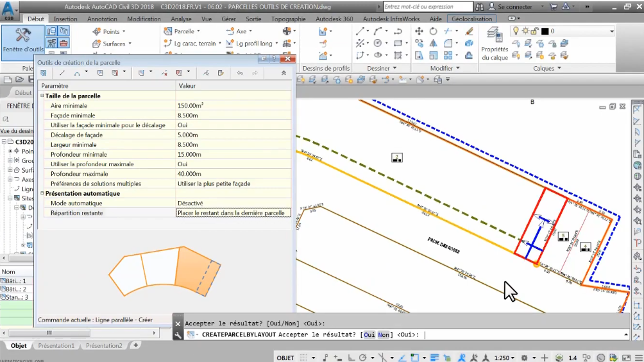Click the black layer color swatch
644x362 pixels.
tap(545, 31)
